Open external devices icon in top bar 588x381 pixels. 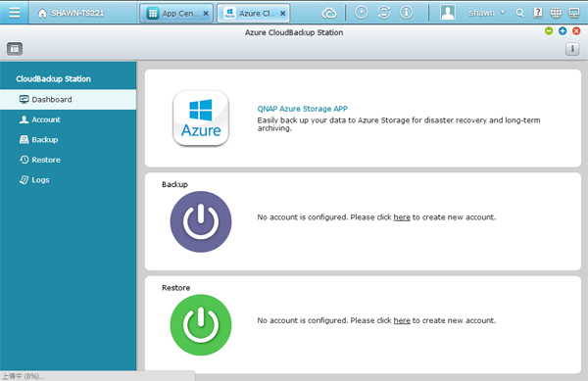[x=383, y=13]
